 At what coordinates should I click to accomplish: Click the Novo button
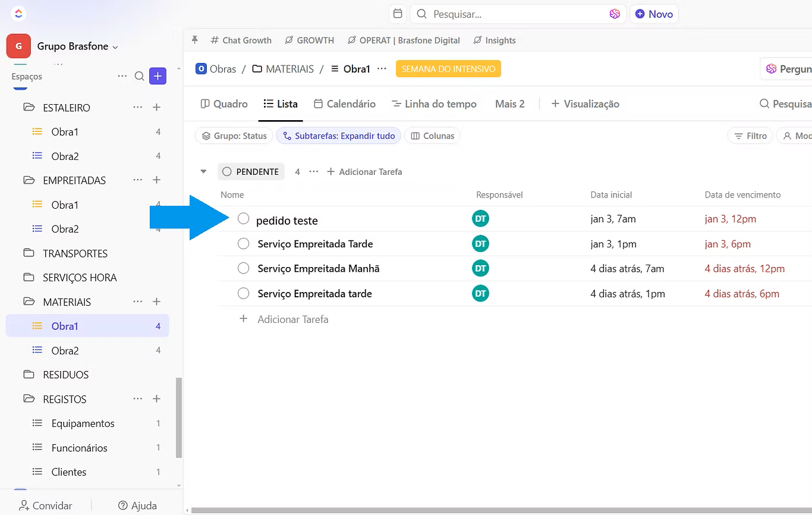654,14
